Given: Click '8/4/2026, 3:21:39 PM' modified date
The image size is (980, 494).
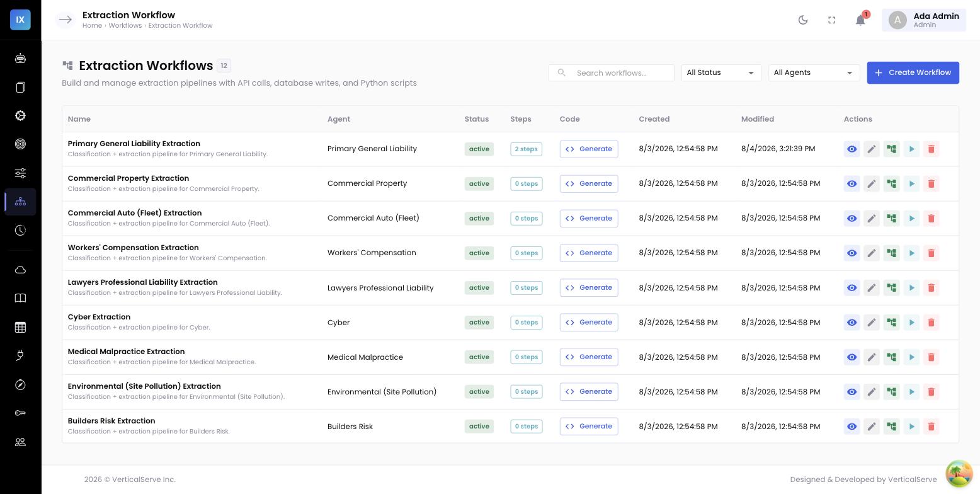Looking at the screenshot, I should [x=778, y=149].
